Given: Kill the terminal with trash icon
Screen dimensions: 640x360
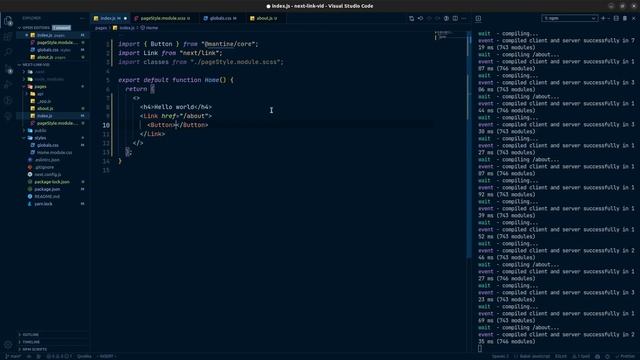Looking at the screenshot, I should click(625, 18).
